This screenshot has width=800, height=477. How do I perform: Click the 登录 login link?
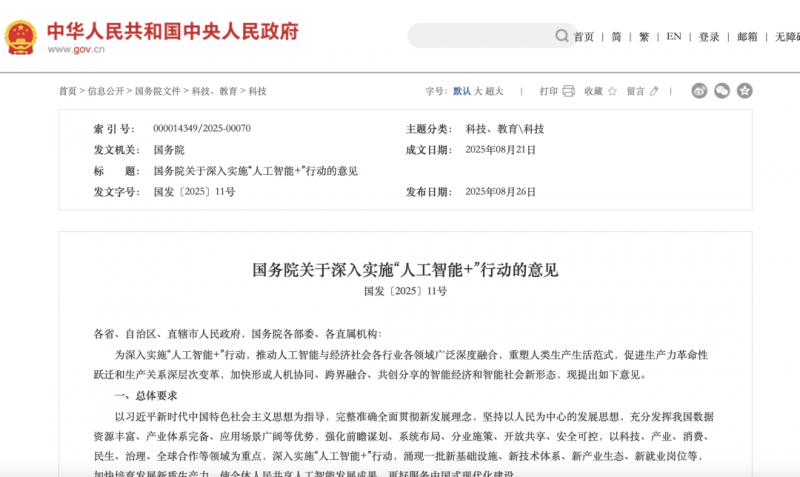coord(709,37)
